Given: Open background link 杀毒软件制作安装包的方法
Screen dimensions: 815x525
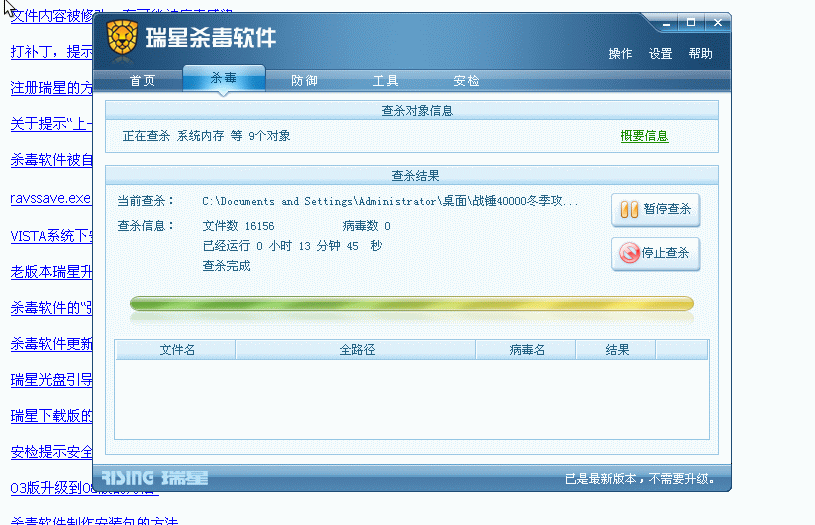Looking at the screenshot, I should [94, 520].
